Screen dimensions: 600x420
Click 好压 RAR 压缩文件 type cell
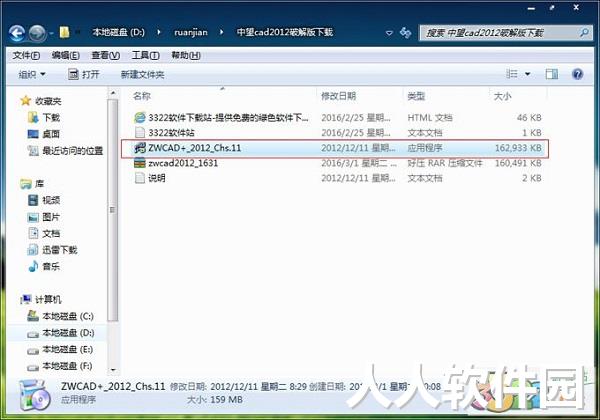(x=445, y=163)
